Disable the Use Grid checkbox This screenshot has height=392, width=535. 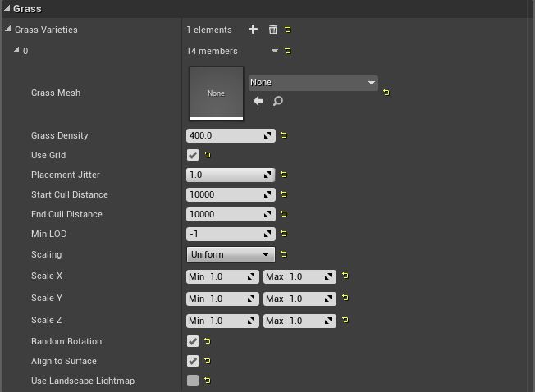click(x=193, y=155)
